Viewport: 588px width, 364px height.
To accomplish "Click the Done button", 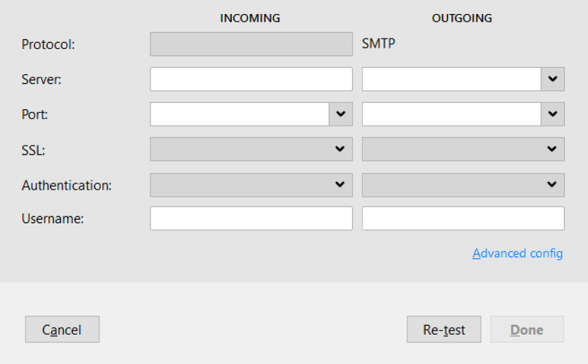I will (x=527, y=330).
